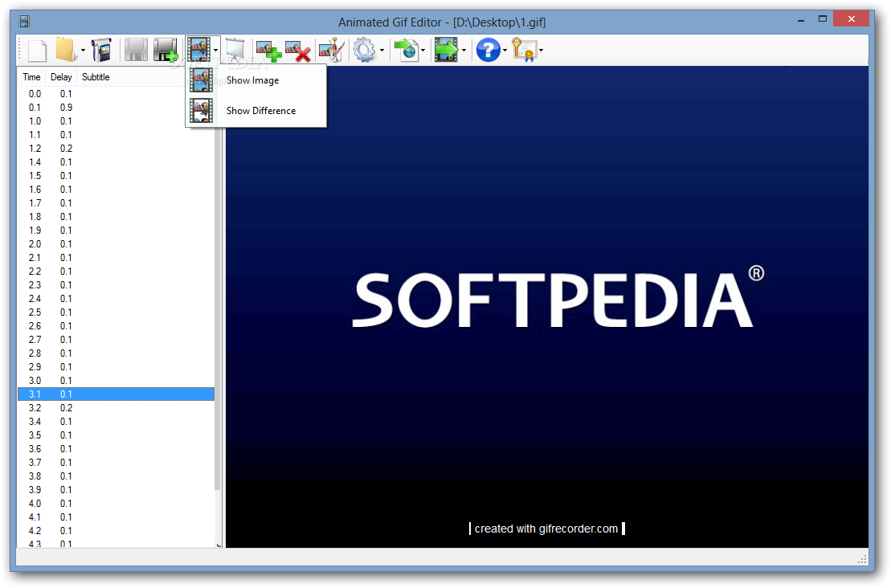Open the projector screen preview icon

point(235,50)
